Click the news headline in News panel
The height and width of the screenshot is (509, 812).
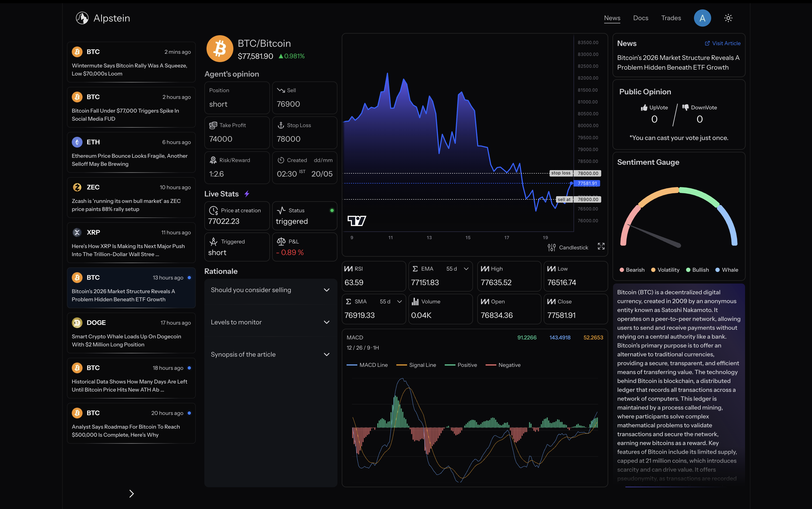pos(678,63)
